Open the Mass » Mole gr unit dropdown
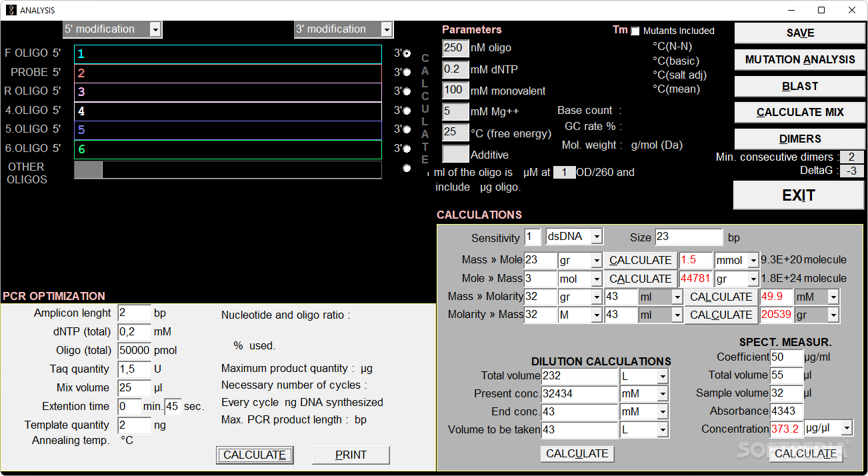Viewport: 868px width, 476px height. pos(596,260)
